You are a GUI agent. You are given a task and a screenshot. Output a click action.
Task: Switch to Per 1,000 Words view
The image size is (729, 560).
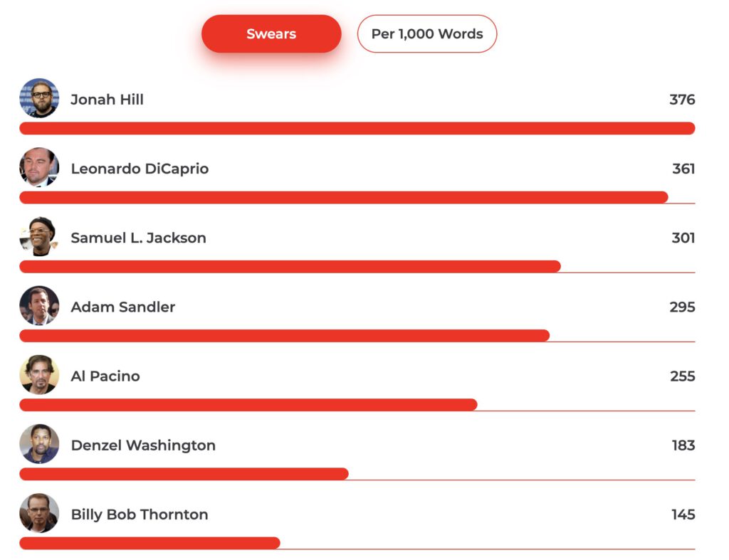click(x=427, y=33)
